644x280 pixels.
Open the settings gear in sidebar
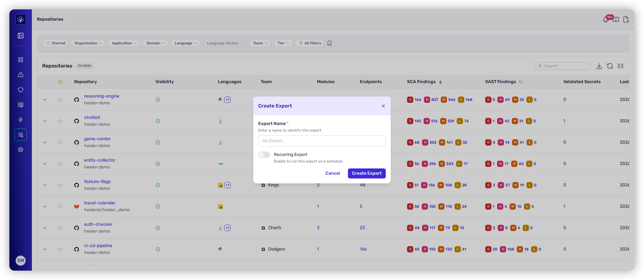coord(21,150)
